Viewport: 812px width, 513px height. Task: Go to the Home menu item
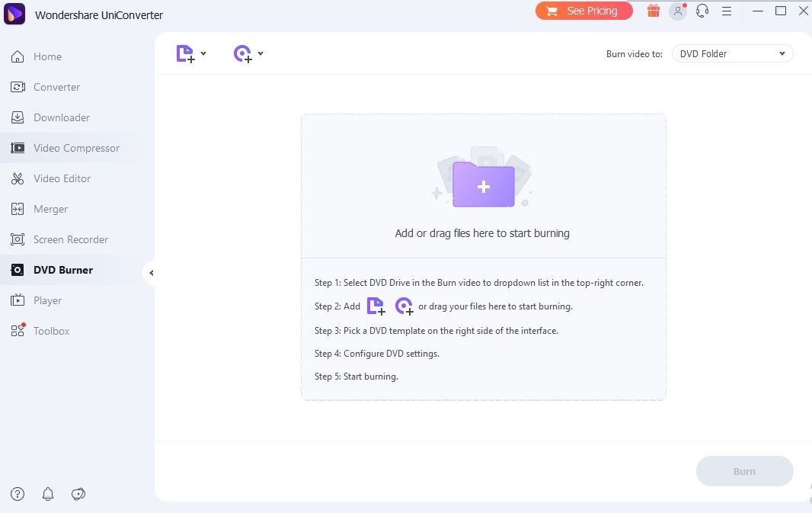coord(48,56)
